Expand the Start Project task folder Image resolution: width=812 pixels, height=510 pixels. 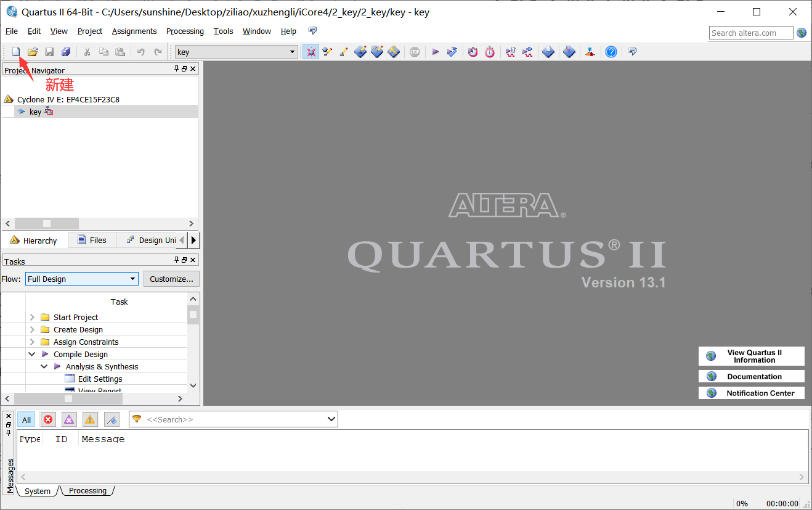pos(32,317)
